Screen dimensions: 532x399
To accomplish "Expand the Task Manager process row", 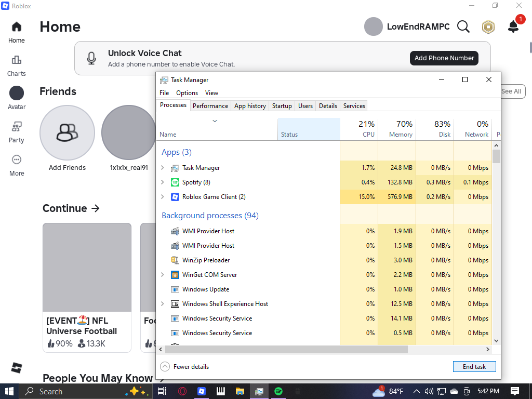I will pos(163,168).
